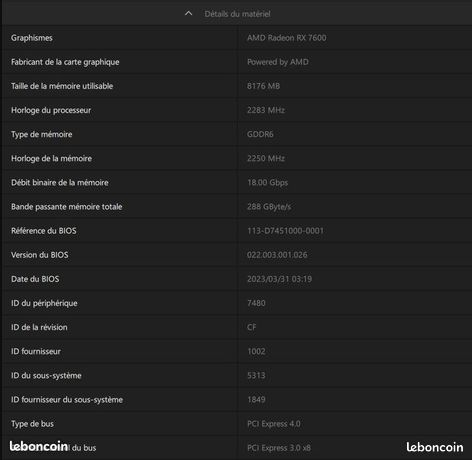This screenshot has height=460, width=472.
Task: Select the 022.003.001.026 BIOS version
Action: tap(277, 255)
